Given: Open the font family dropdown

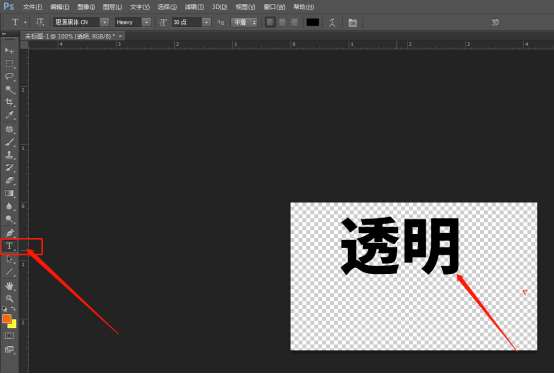Looking at the screenshot, I should click(81, 22).
